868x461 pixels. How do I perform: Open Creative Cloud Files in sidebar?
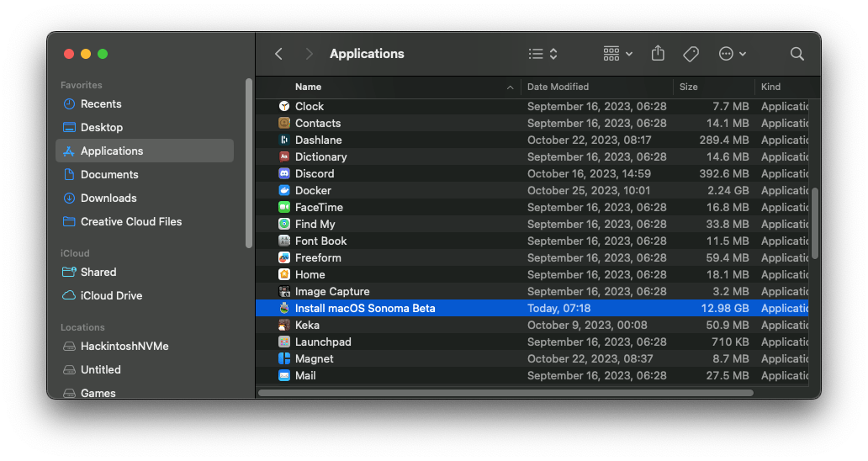pyautogui.click(x=145, y=221)
